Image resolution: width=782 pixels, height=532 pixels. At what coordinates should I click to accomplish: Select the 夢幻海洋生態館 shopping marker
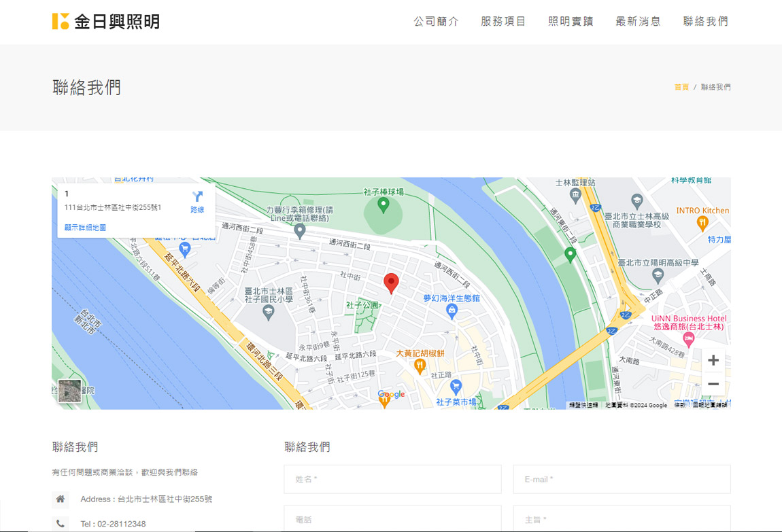click(x=452, y=311)
